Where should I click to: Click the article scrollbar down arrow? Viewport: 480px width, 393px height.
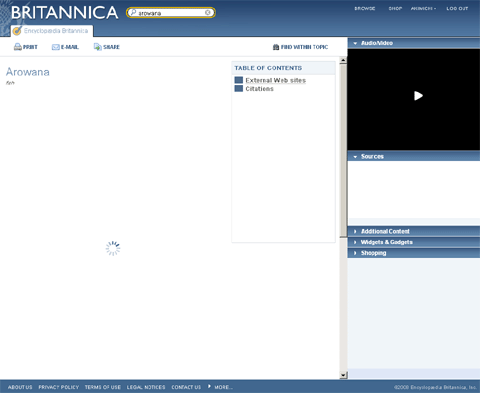343,375
